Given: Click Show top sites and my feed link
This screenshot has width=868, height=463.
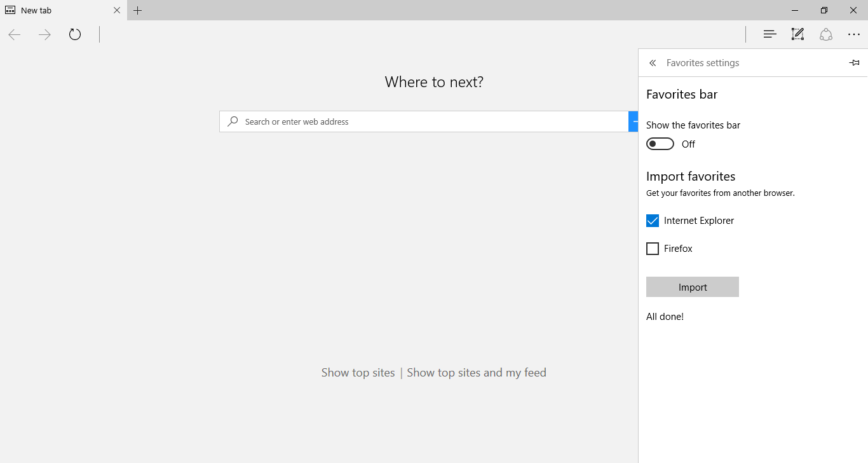Looking at the screenshot, I should tap(477, 373).
